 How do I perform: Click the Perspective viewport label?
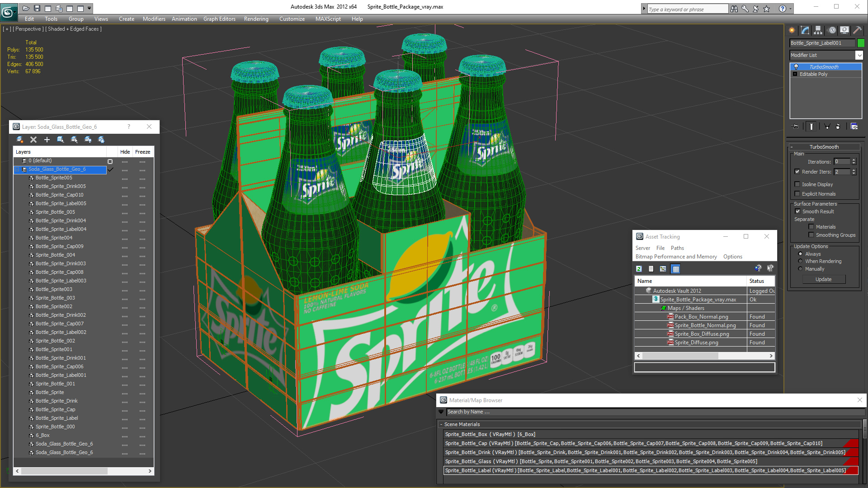point(28,29)
